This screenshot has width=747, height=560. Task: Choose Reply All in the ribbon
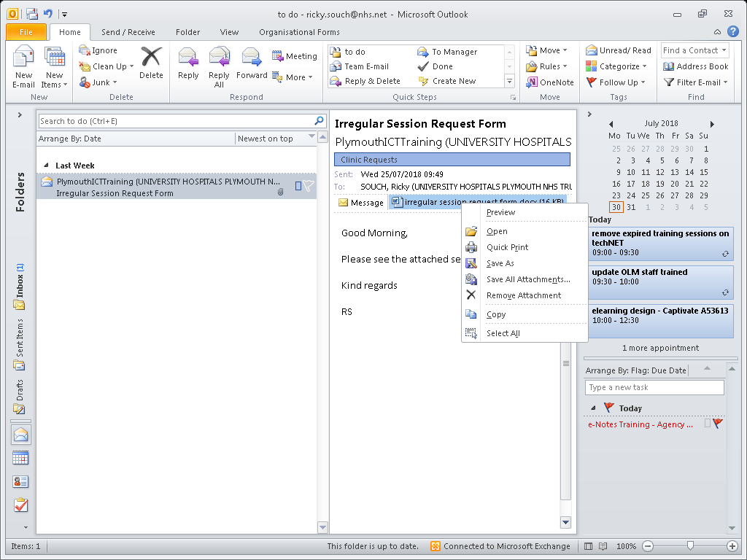point(219,66)
